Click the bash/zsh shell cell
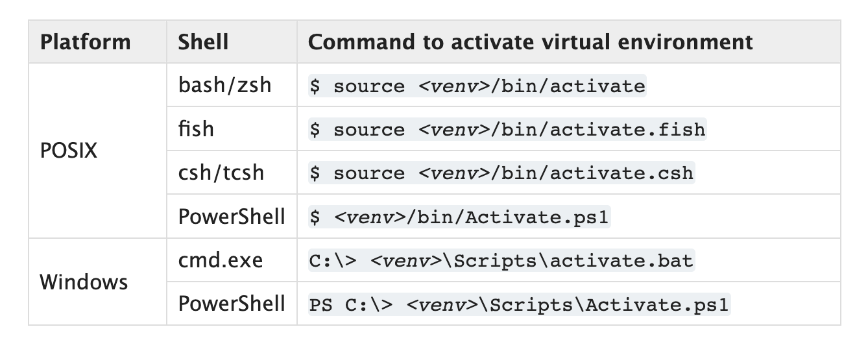Screen dimensions: 868x340 224,85
